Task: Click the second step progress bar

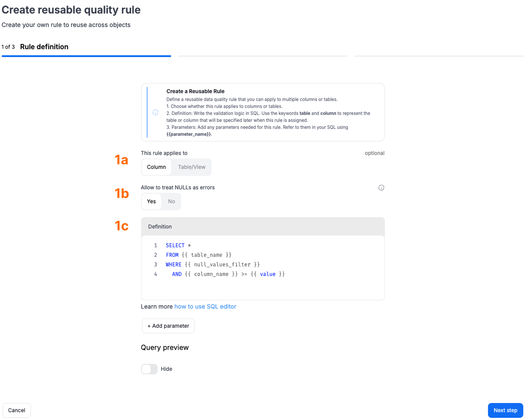Action: point(262,56)
